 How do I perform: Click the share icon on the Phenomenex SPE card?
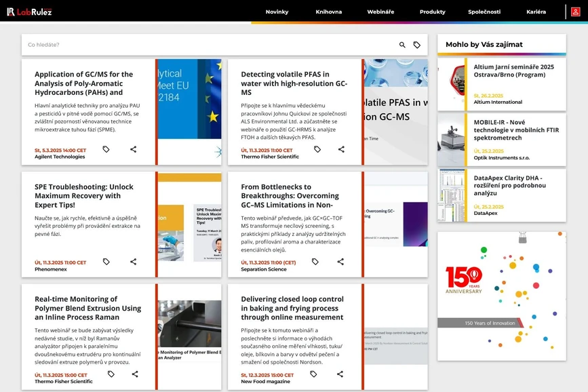click(134, 261)
